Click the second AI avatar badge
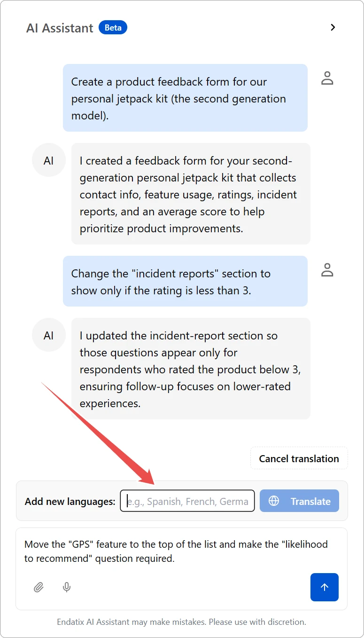 [48, 335]
